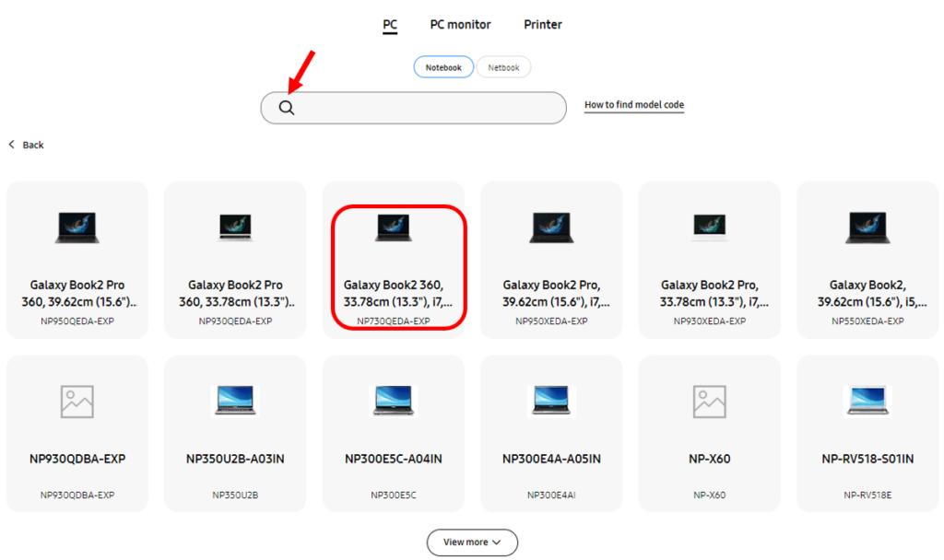Image resolution: width=944 pixels, height=560 pixels.
Task: Select the bold NP300E4A-A05IN title
Action: [x=551, y=459]
